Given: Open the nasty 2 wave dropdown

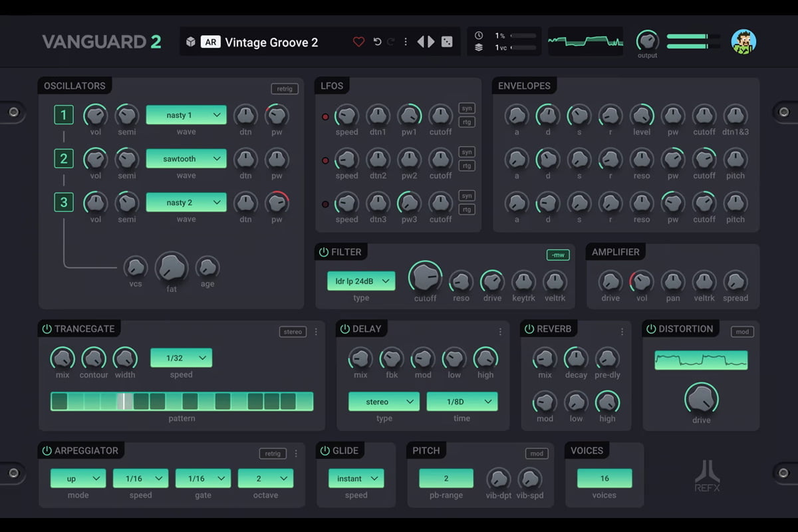Looking at the screenshot, I should [186, 203].
